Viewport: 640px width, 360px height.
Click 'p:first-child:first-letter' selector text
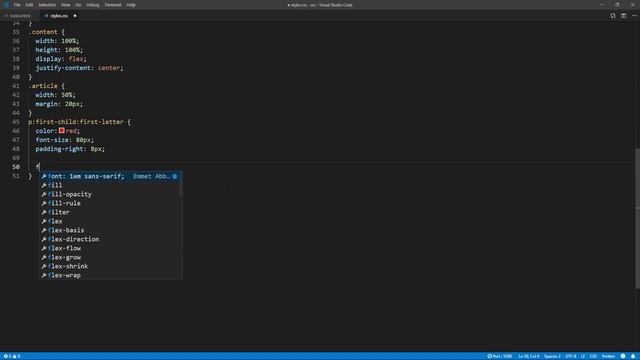point(76,122)
